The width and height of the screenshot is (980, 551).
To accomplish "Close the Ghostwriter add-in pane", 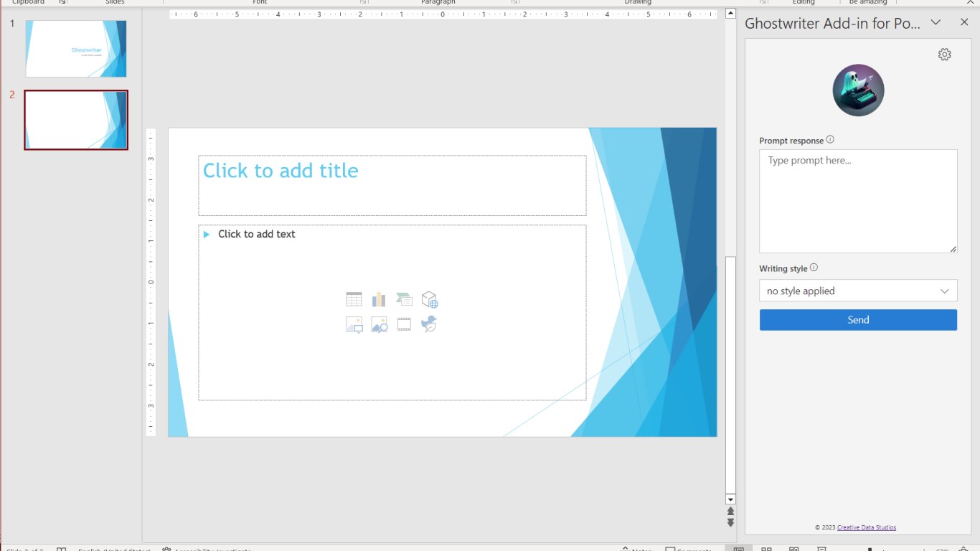I will tap(964, 22).
